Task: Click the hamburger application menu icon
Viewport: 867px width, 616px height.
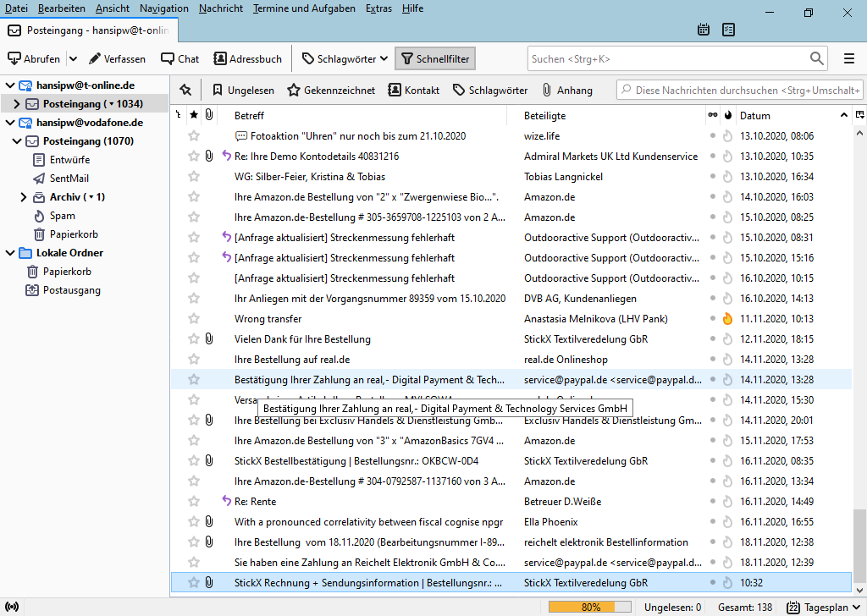Action: (848, 58)
